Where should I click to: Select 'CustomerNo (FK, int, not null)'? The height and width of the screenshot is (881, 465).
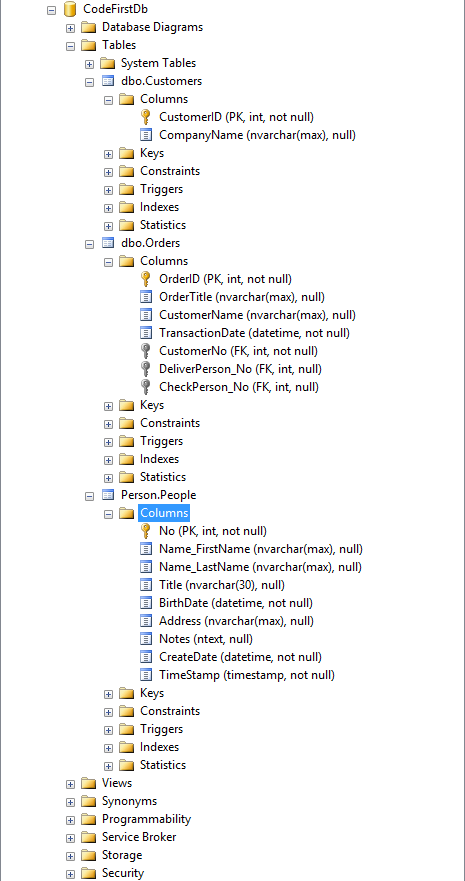(239, 351)
